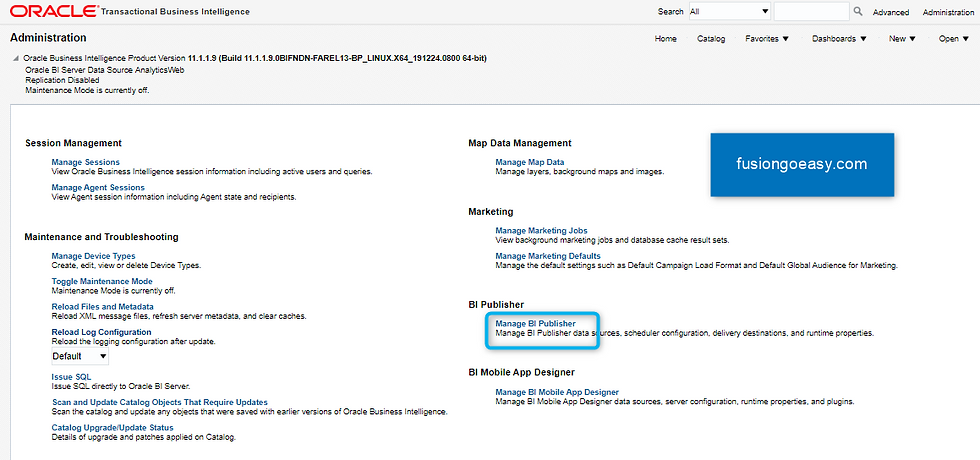The image size is (980, 460).
Task: Click 'Maintenance Mode is currently off.' header text
Action: coord(88,91)
